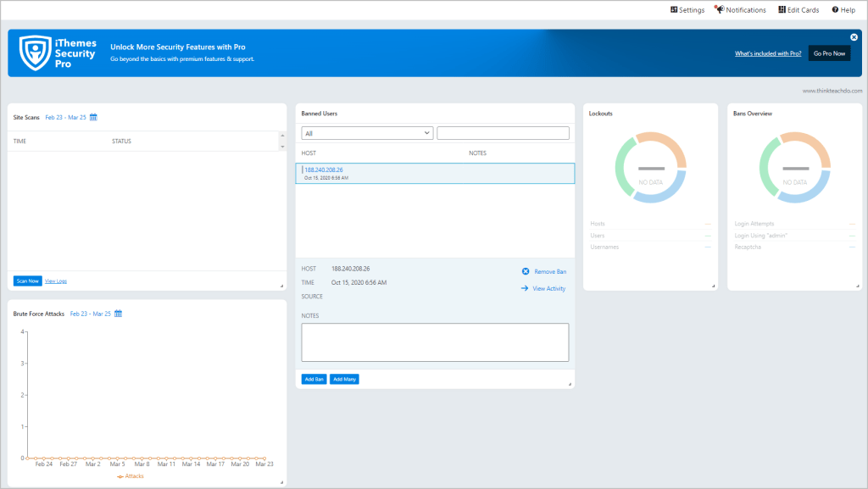
Task: Click the Settings sliders icon
Action: point(674,9)
